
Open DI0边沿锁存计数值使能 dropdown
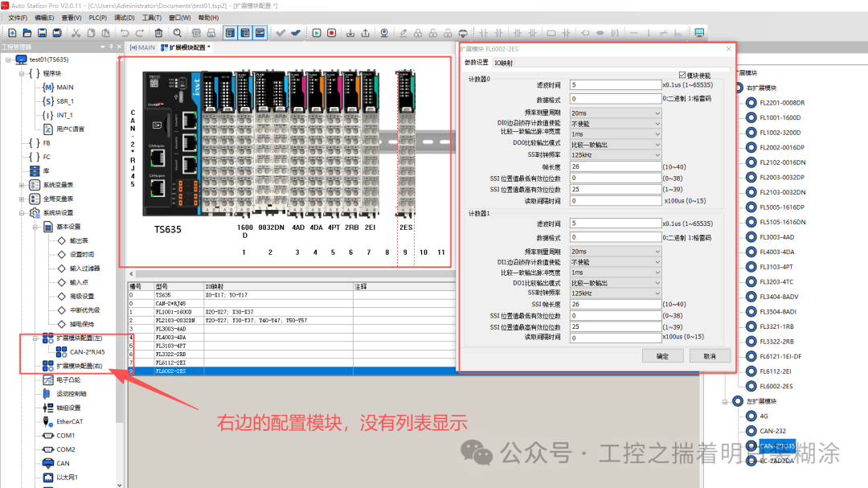tap(616, 124)
